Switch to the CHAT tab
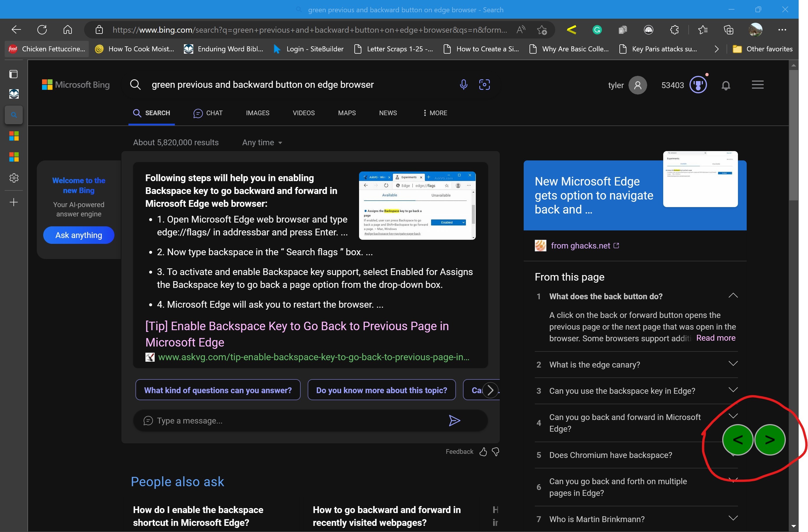 coord(208,113)
